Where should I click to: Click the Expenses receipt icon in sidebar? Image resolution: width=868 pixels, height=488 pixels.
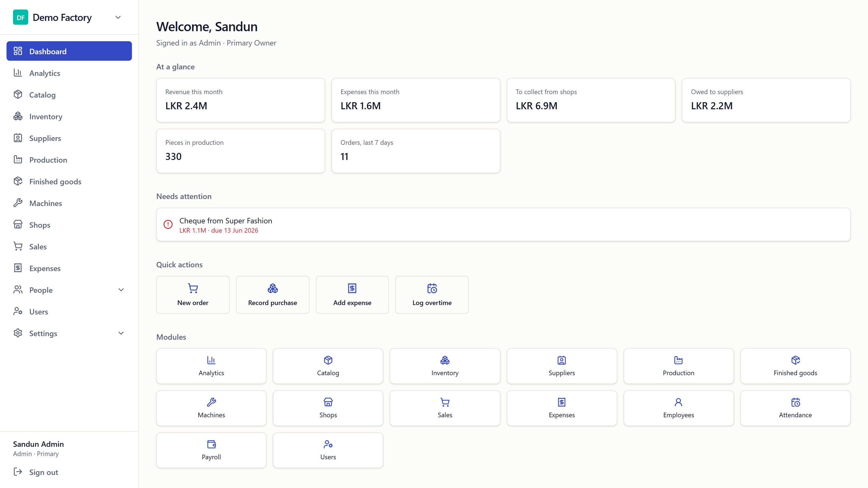18,268
